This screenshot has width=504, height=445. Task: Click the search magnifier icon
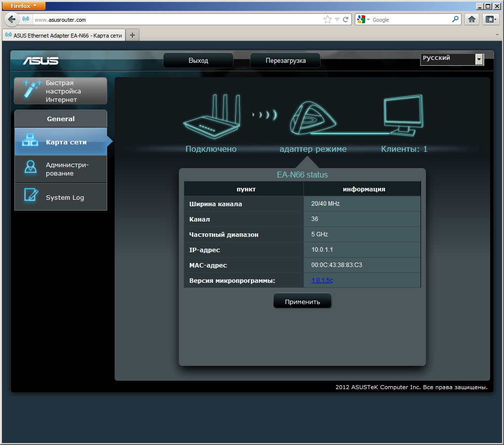click(455, 19)
